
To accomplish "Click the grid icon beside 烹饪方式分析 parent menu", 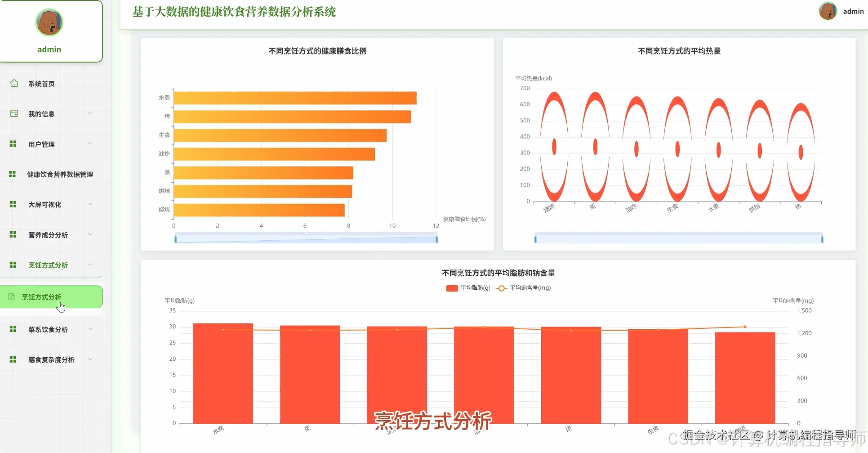I will click(x=13, y=265).
